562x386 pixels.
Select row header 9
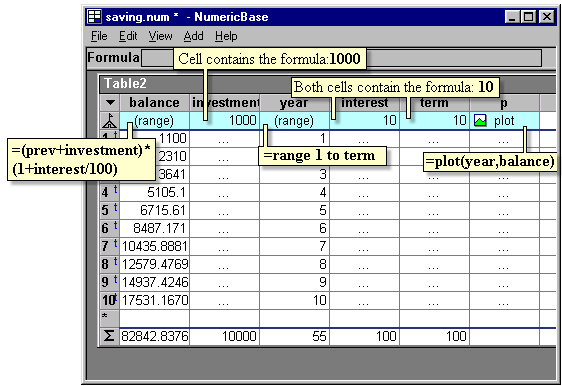(109, 282)
